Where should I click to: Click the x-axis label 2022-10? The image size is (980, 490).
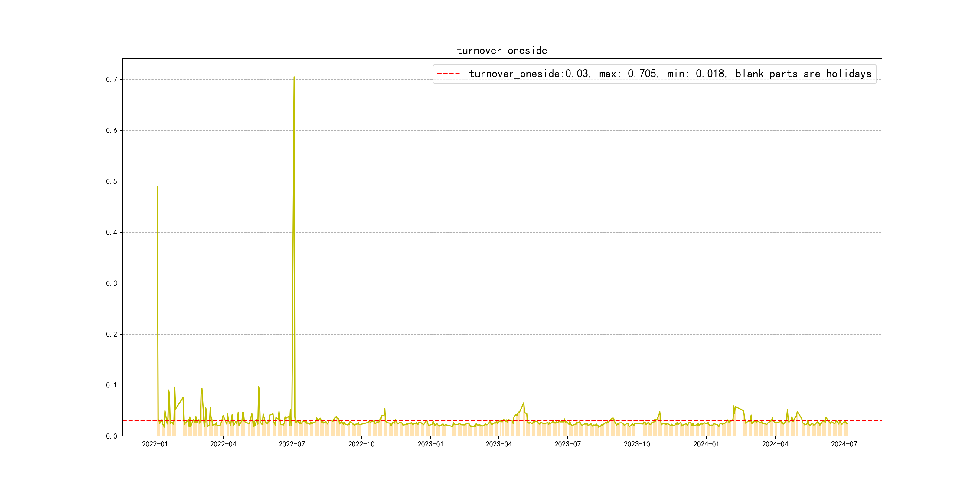[361, 444]
